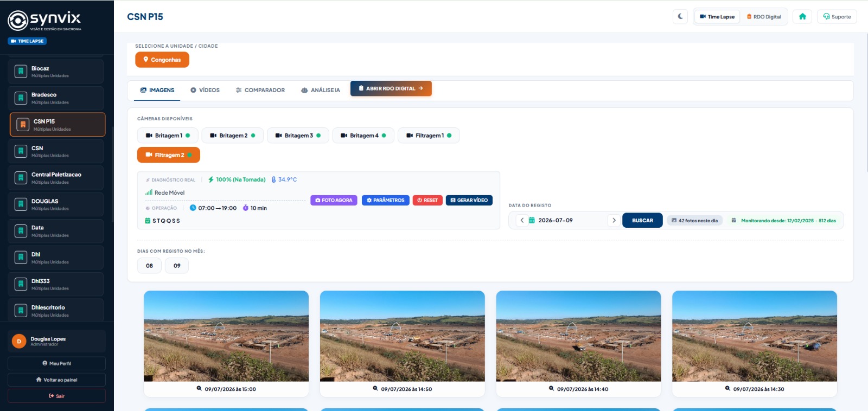Screen dimensions: 868x411
Task: Click the Synvix logo
Action: point(44,21)
